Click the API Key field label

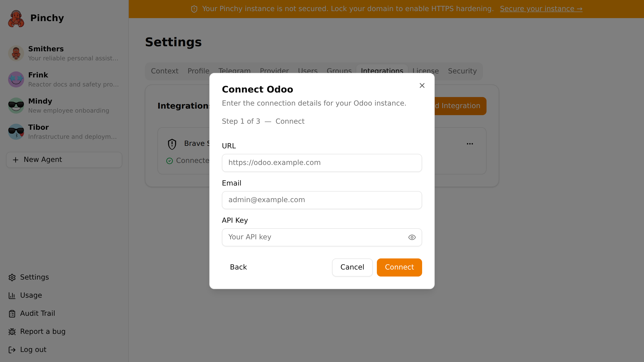tap(235, 220)
